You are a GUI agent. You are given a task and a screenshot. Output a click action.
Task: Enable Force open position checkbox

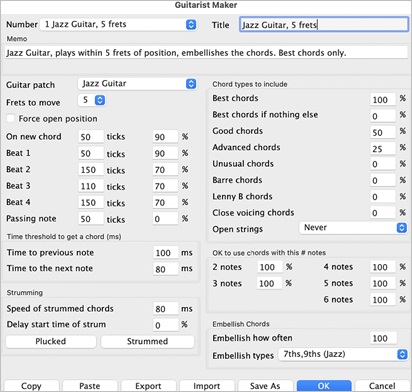[x=11, y=118]
